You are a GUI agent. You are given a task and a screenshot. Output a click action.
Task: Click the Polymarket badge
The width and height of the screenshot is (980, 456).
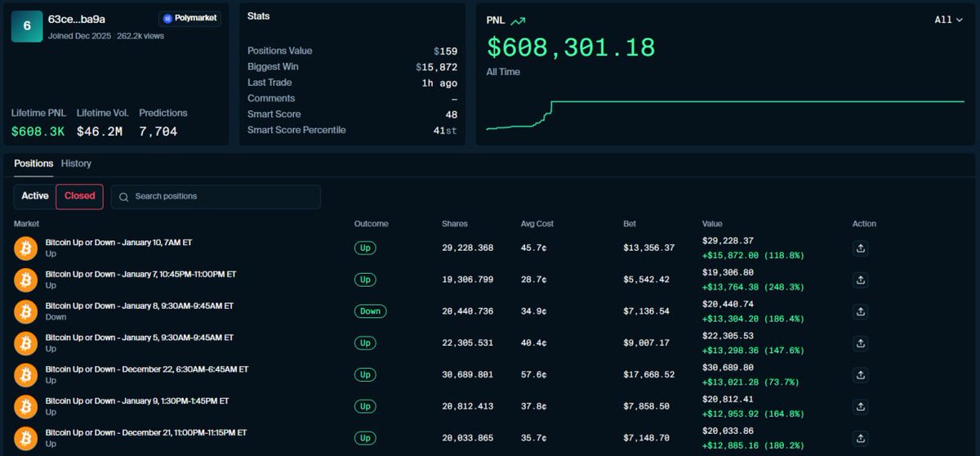[189, 18]
